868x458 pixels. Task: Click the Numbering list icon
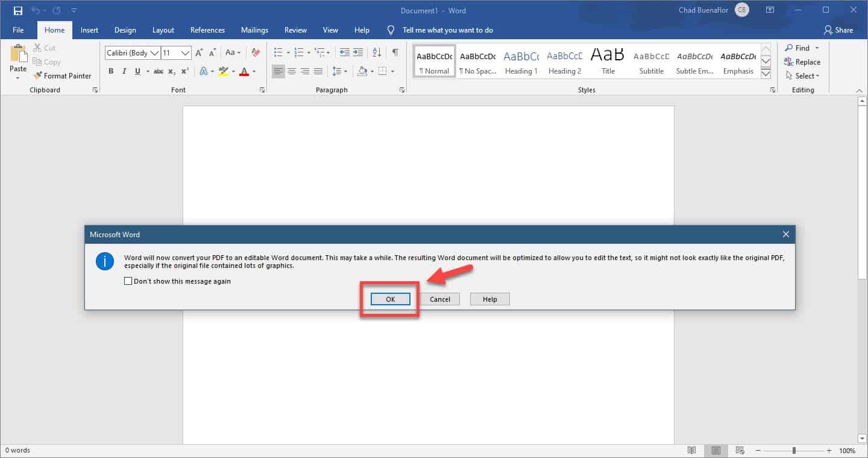pos(298,52)
